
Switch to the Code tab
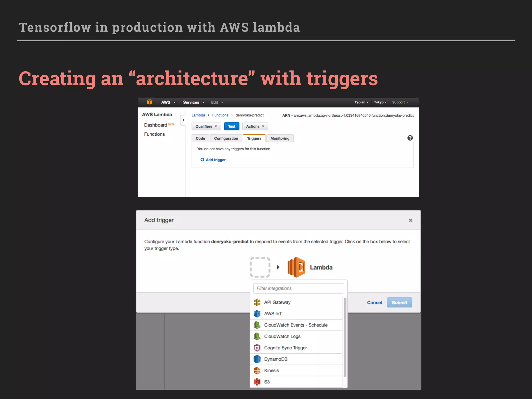[200, 138]
